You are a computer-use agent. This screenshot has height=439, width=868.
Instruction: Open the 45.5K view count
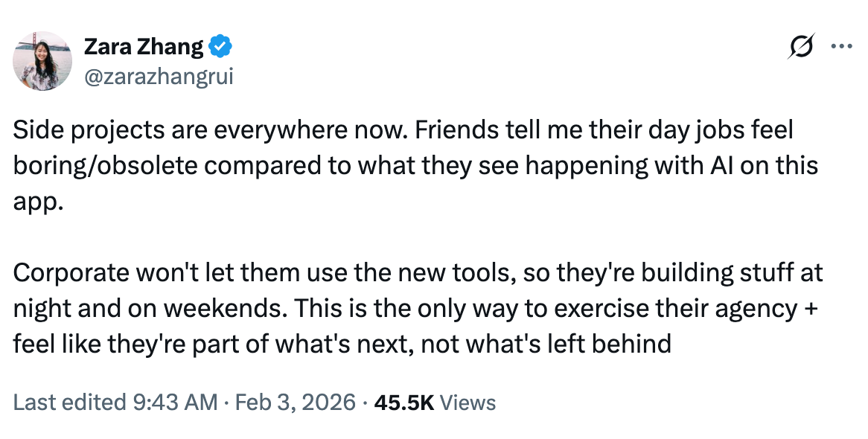click(x=404, y=403)
